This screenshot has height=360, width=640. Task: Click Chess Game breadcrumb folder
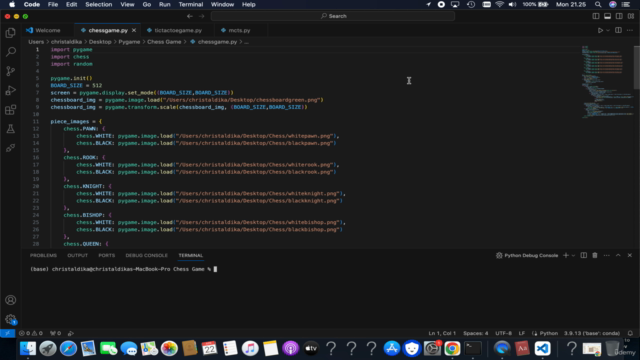[164, 42]
